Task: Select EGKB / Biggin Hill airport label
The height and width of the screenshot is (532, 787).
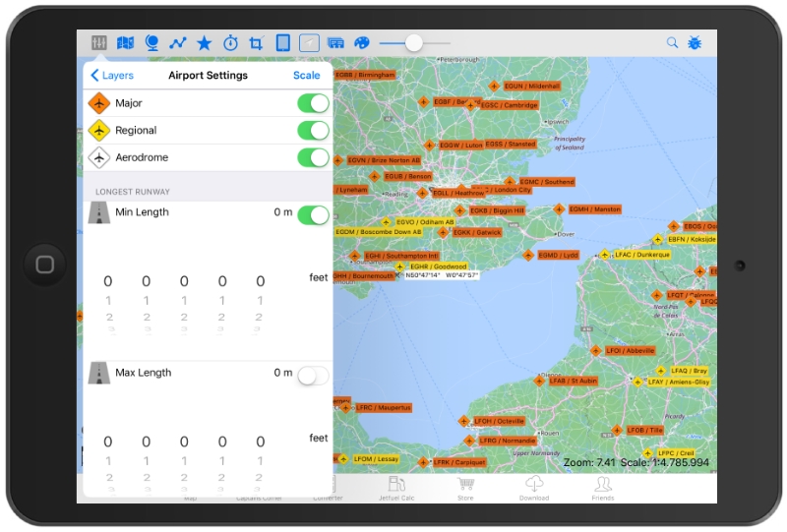Action: (x=497, y=210)
